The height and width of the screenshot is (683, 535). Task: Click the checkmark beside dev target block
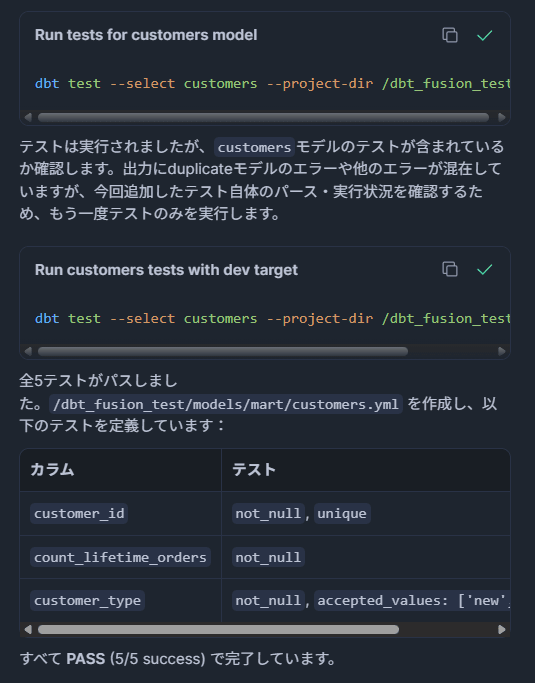click(484, 269)
